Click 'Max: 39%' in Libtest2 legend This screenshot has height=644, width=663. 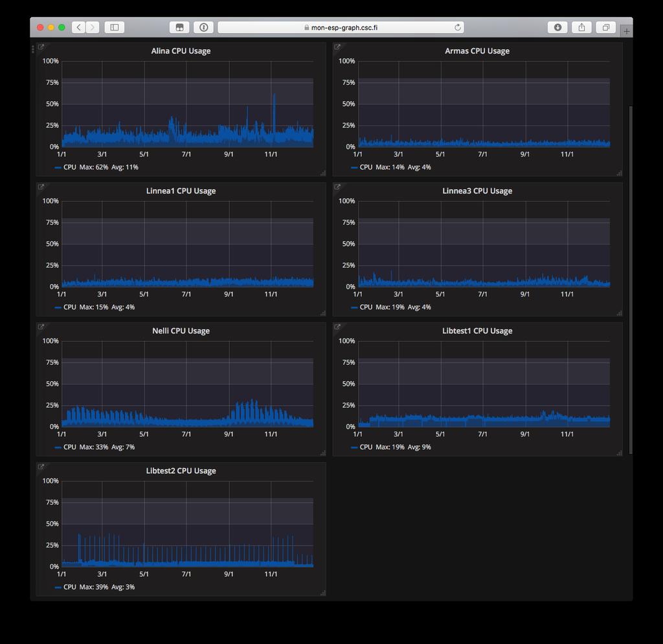(x=94, y=587)
